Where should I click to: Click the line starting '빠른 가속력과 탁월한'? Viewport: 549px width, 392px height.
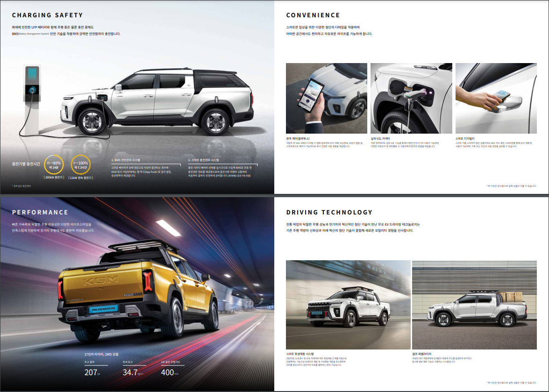click(x=51, y=224)
